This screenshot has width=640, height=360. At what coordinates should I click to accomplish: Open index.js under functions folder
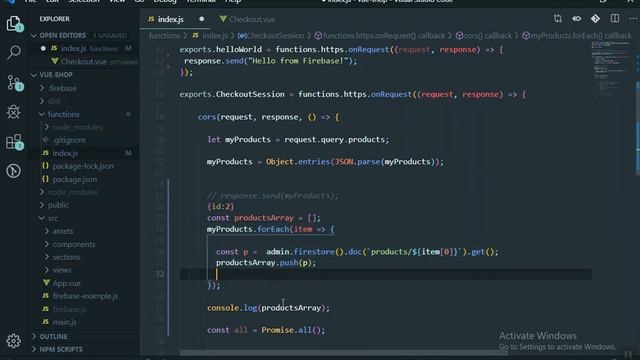click(x=65, y=153)
